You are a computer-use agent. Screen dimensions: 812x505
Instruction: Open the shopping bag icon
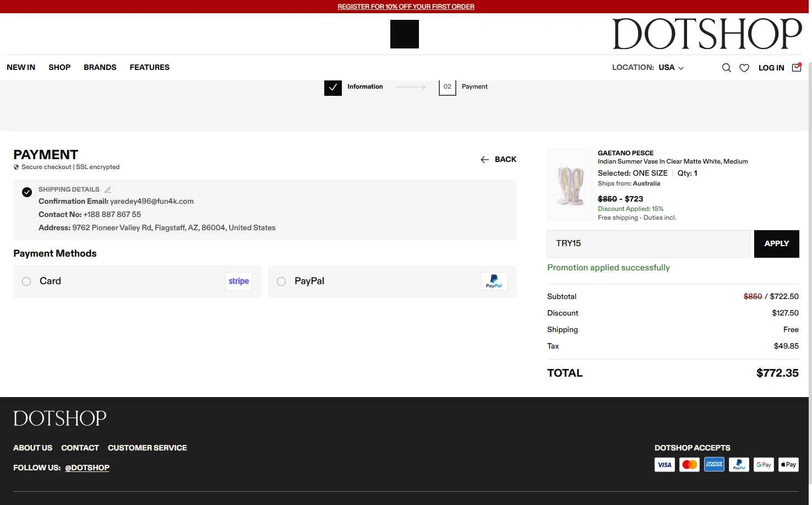(x=797, y=67)
